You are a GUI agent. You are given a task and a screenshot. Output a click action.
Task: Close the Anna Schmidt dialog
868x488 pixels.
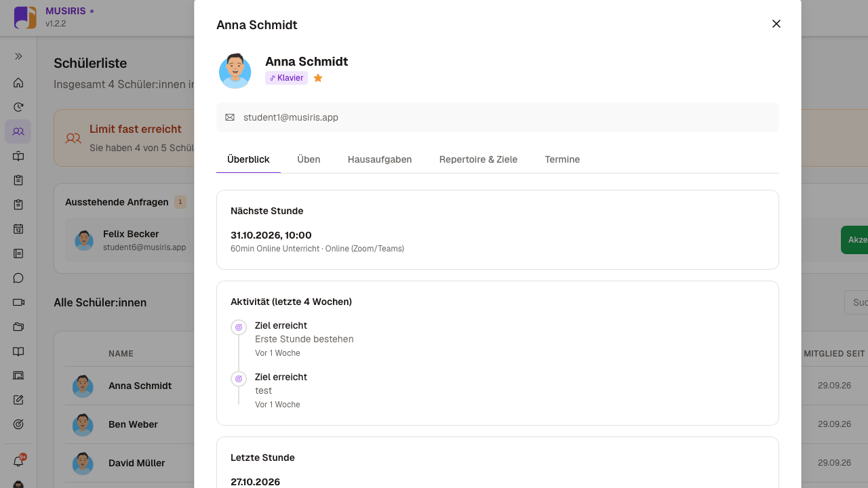click(776, 24)
